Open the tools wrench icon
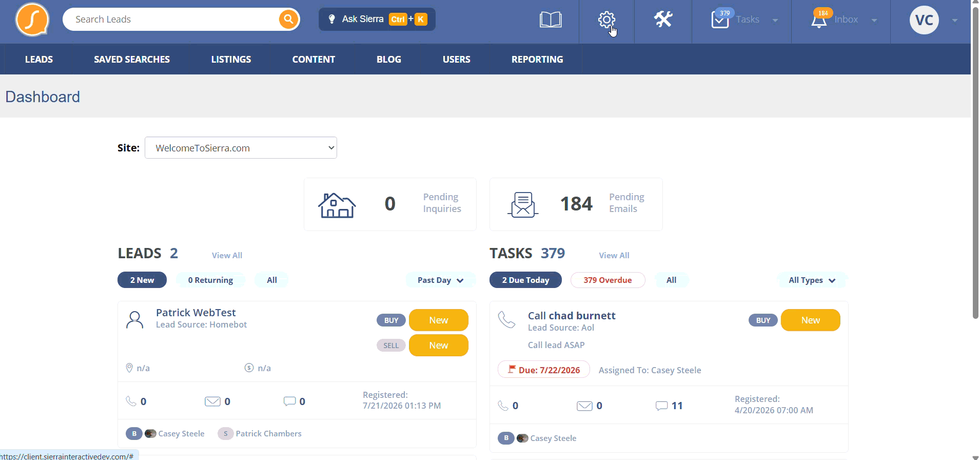Screen dimensions: 980x460 click(x=663, y=20)
